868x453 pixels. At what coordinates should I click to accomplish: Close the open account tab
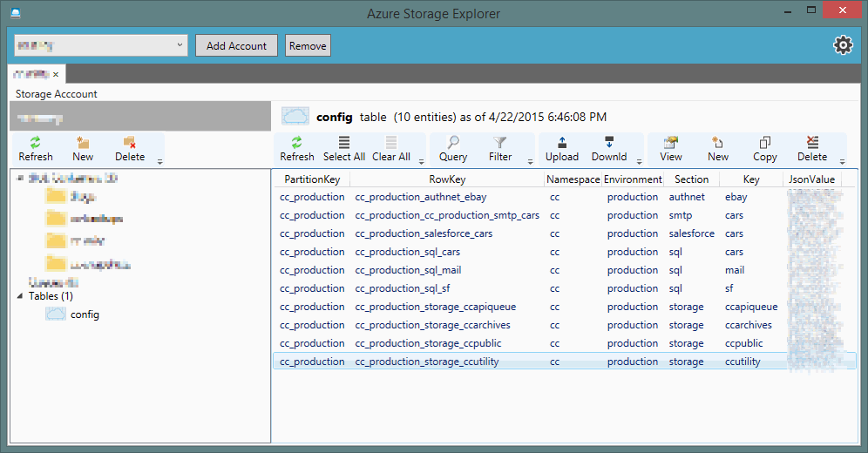pyautogui.click(x=56, y=74)
